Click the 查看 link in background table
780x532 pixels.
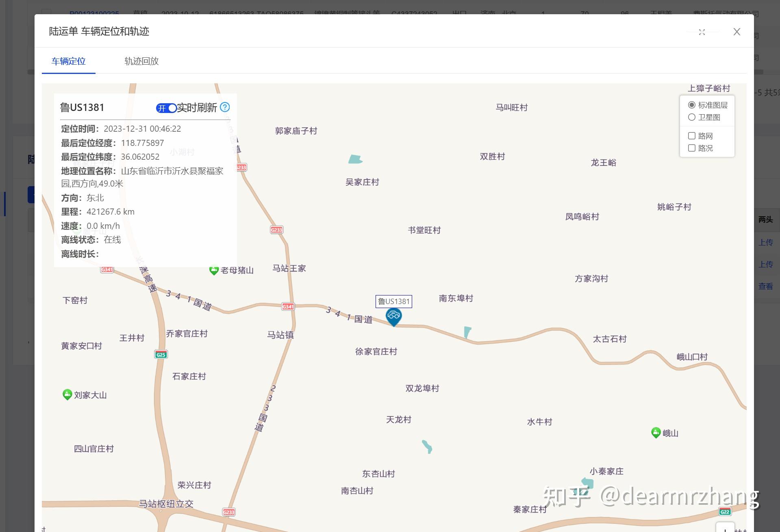[765, 286]
